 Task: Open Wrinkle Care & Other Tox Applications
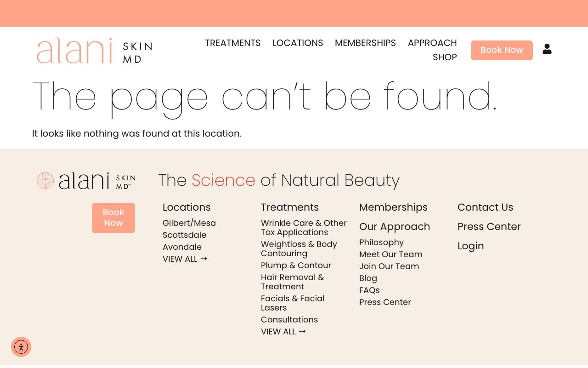point(304,228)
